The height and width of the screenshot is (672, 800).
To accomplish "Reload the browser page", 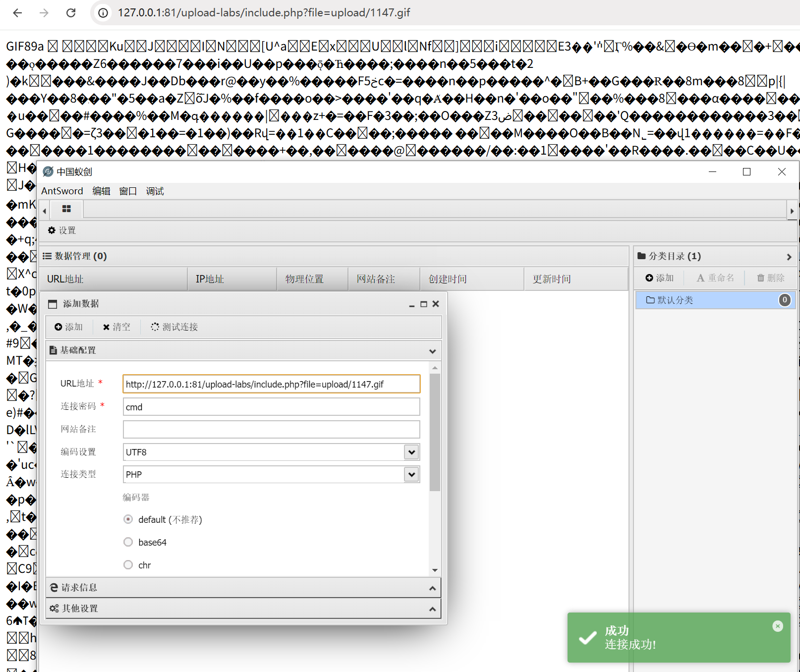I will pos(71,13).
